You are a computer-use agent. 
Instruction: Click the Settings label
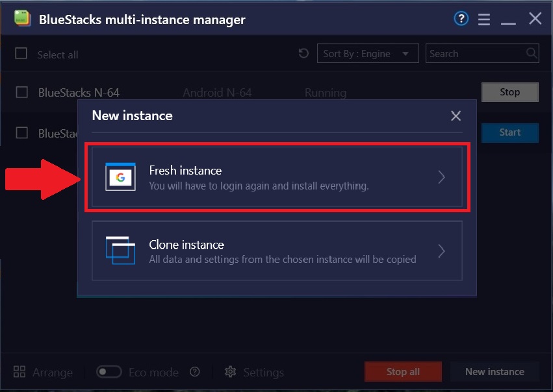click(x=263, y=373)
